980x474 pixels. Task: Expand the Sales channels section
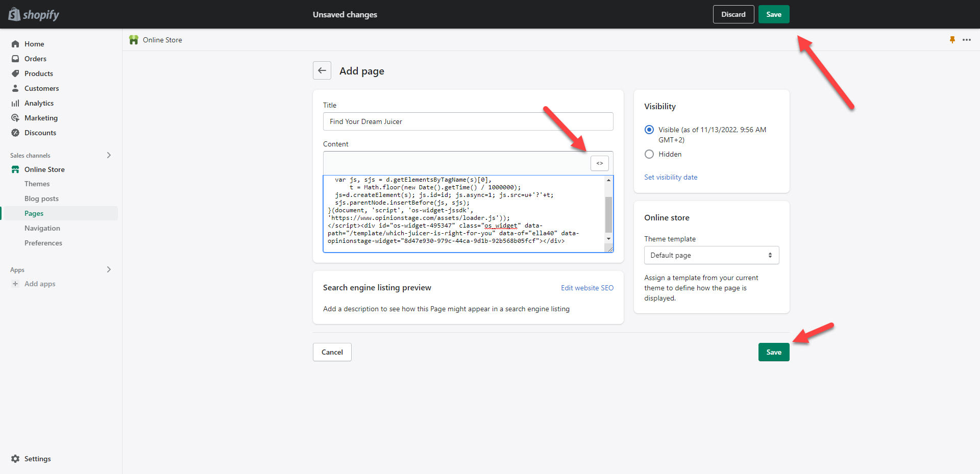tap(109, 155)
